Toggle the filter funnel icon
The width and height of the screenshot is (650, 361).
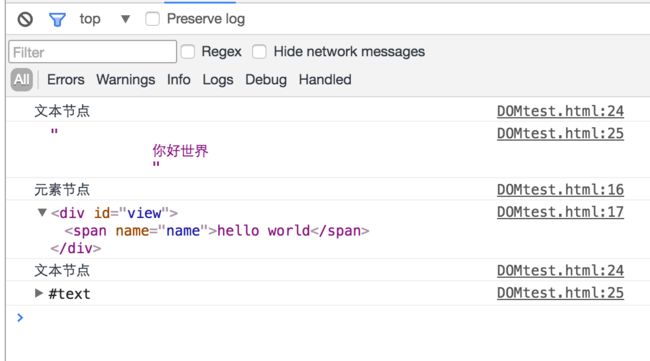(x=57, y=19)
